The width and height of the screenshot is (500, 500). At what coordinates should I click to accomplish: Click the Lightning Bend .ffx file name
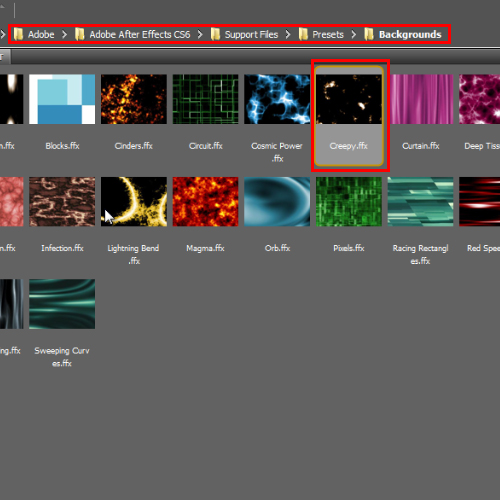pos(133,254)
